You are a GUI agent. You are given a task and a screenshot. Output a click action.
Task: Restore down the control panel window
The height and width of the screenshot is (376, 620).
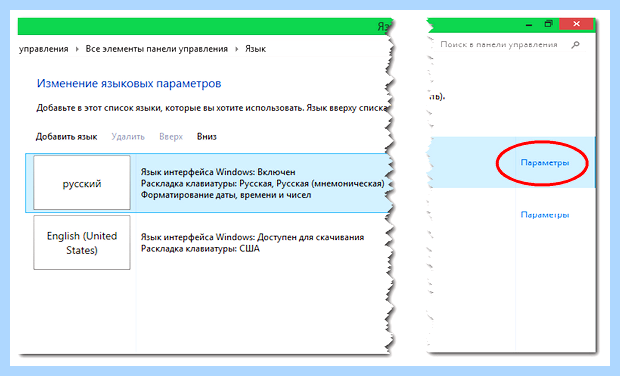click(x=548, y=24)
